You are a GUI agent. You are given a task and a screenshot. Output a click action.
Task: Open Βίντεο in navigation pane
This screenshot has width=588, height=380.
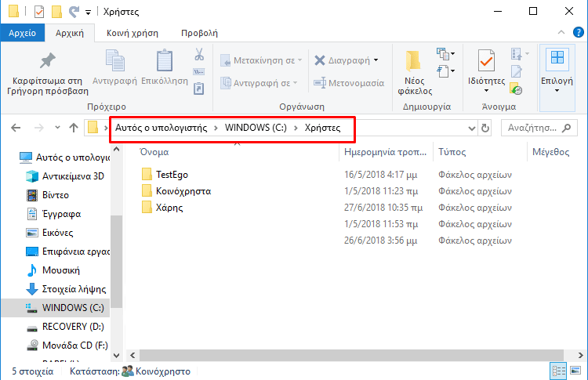[48, 195]
